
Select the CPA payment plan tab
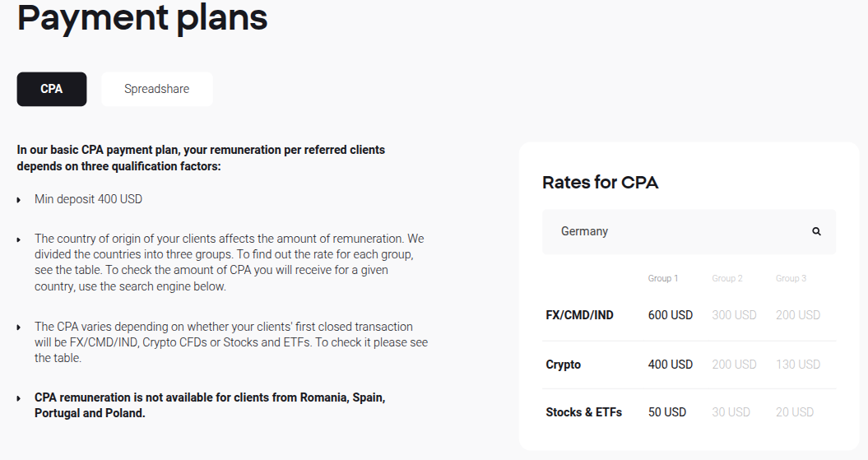pyautogui.click(x=51, y=89)
